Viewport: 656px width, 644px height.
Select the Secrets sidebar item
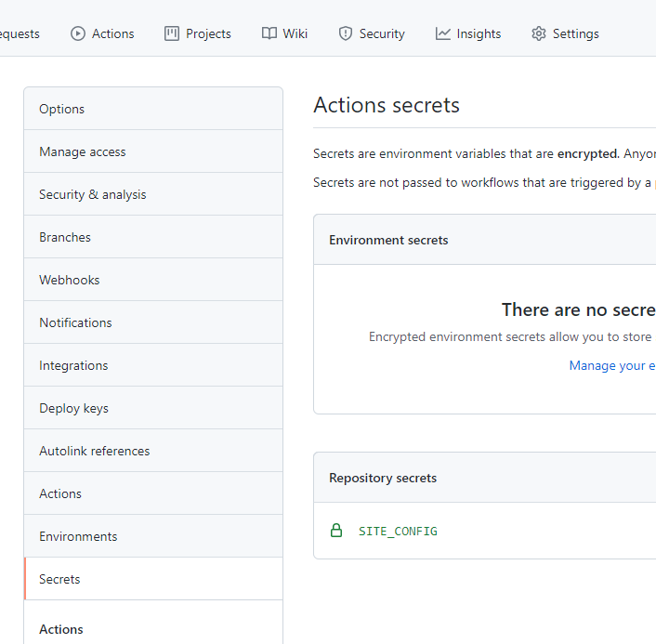[x=153, y=579]
